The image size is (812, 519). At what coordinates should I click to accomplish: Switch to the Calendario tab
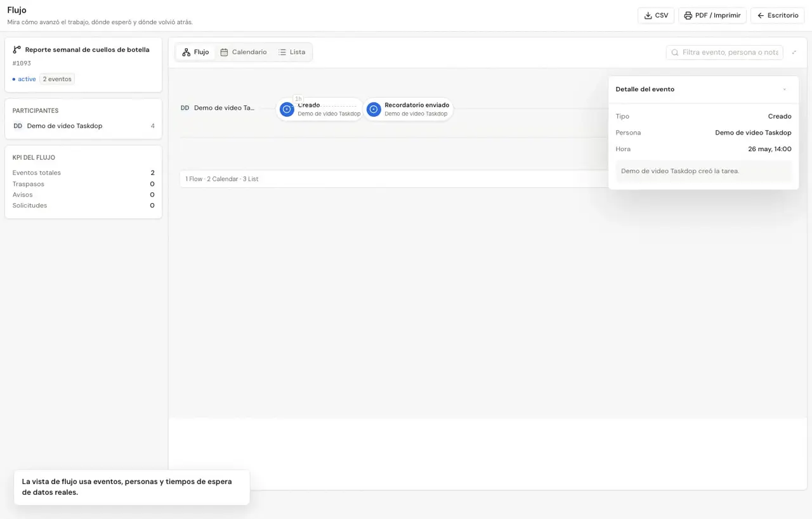tap(244, 52)
